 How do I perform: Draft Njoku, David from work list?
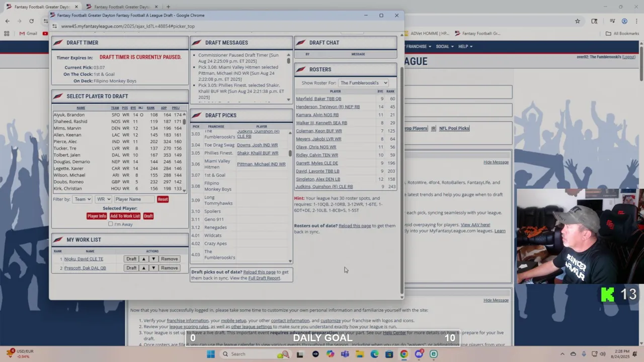tap(131, 259)
